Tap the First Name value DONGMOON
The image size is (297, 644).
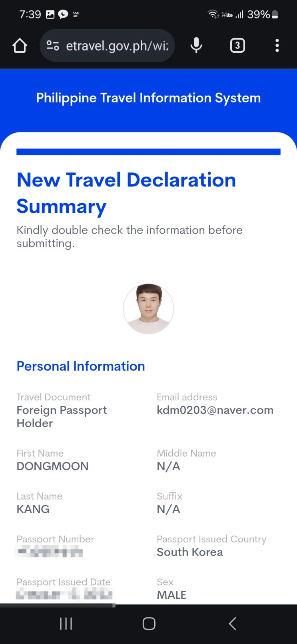pyautogui.click(x=53, y=466)
